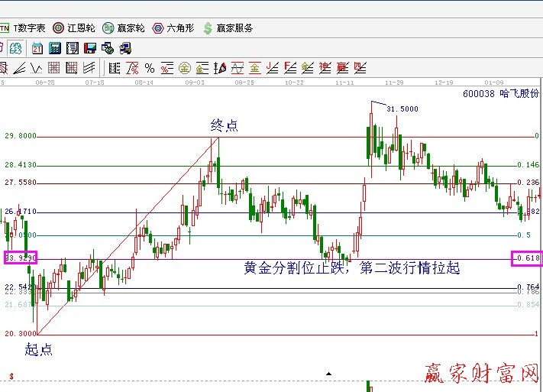The image size is (543, 392).
Task: Select the zigzag wave line tool
Action: (36, 68)
